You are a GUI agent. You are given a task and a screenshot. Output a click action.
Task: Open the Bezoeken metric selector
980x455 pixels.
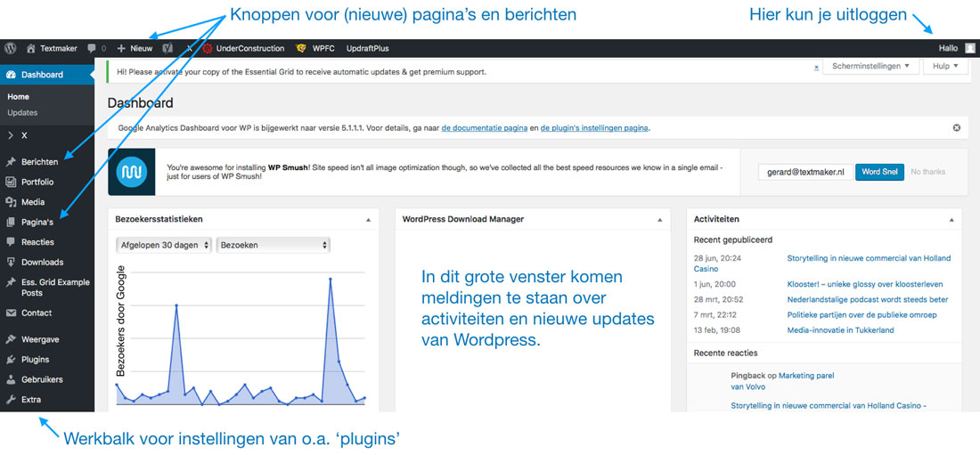274,245
